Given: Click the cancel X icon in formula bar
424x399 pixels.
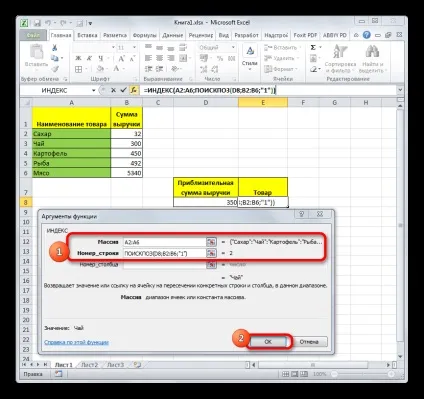Looking at the screenshot, I should coord(113,90).
